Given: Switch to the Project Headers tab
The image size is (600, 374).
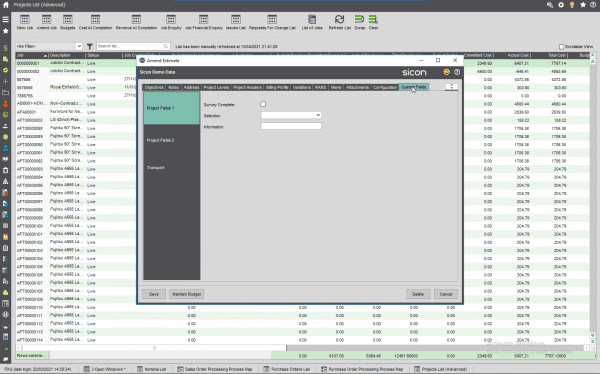Looking at the screenshot, I should tap(247, 87).
